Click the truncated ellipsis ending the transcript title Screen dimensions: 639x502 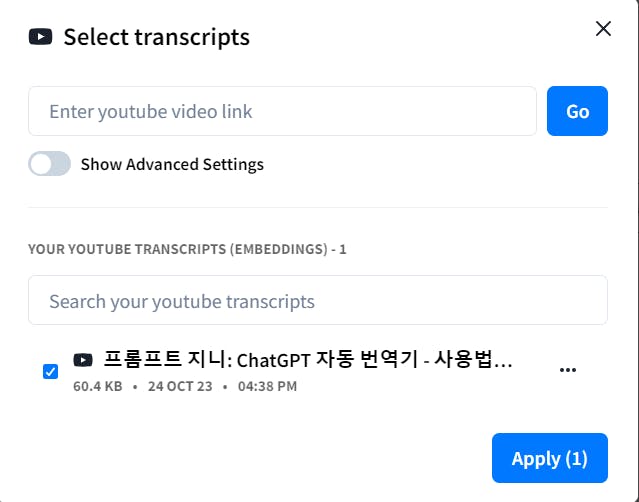coord(503,365)
